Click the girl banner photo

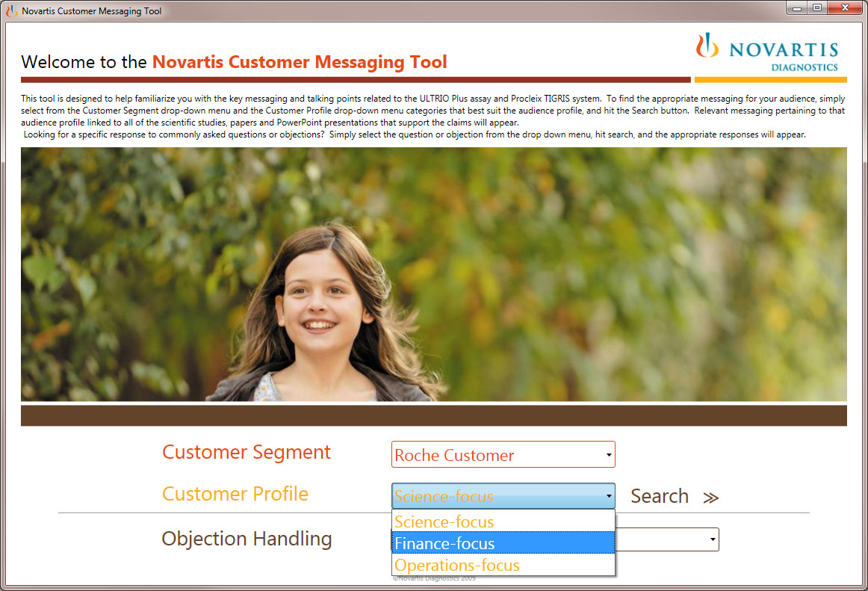pos(433,274)
